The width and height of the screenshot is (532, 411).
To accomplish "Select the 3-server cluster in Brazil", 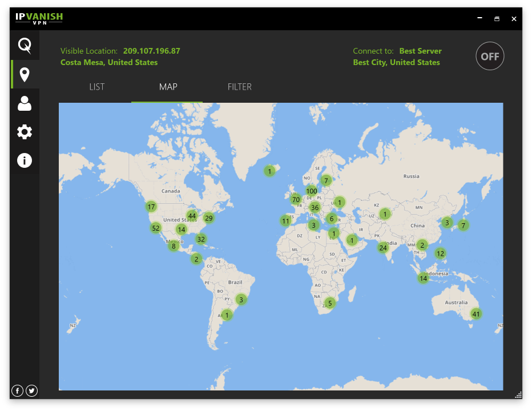I will coord(241,300).
